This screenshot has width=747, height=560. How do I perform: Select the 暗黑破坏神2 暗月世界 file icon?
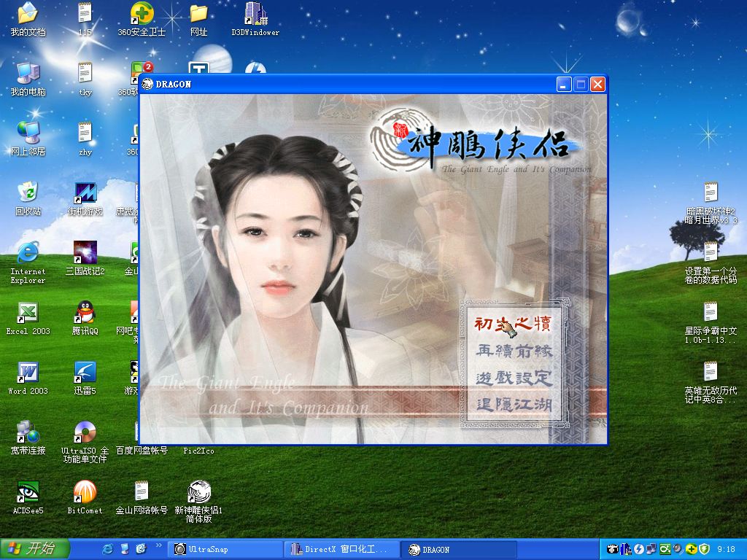[711, 203]
